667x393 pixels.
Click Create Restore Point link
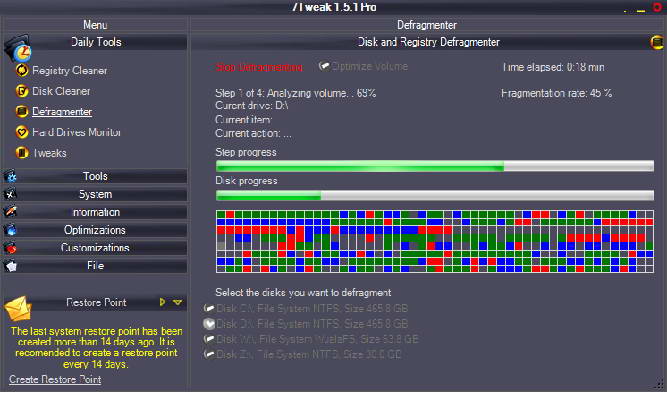(x=55, y=379)
